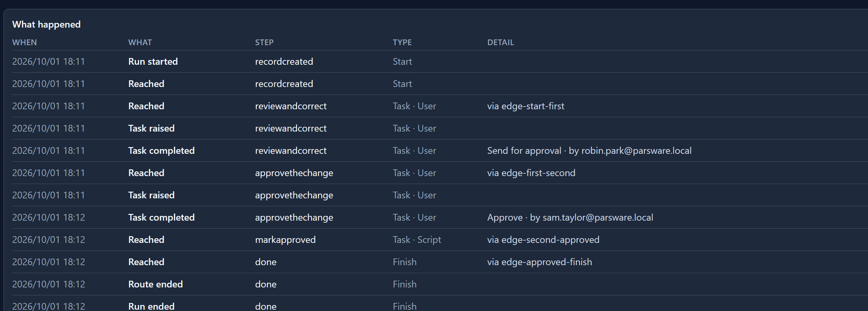This screenshot has width=868, height=311.
Task: Select the 'What happened' heading
Action: [x=46, y=24]
